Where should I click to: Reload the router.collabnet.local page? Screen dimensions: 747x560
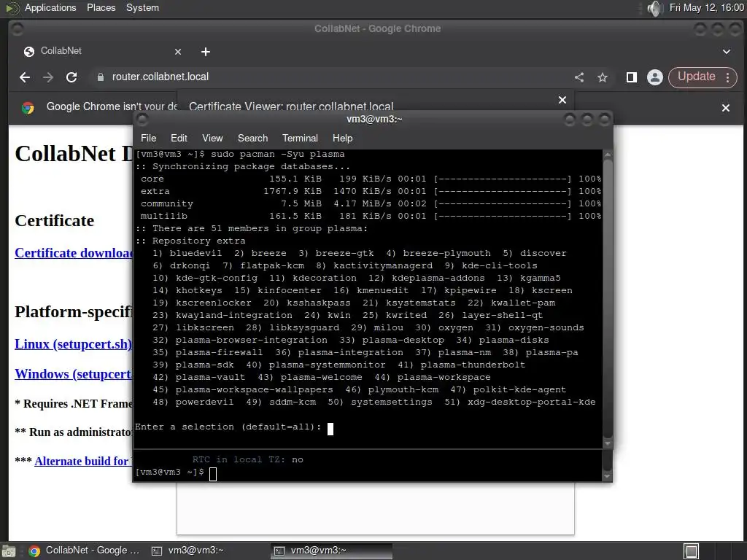point(71,77)
